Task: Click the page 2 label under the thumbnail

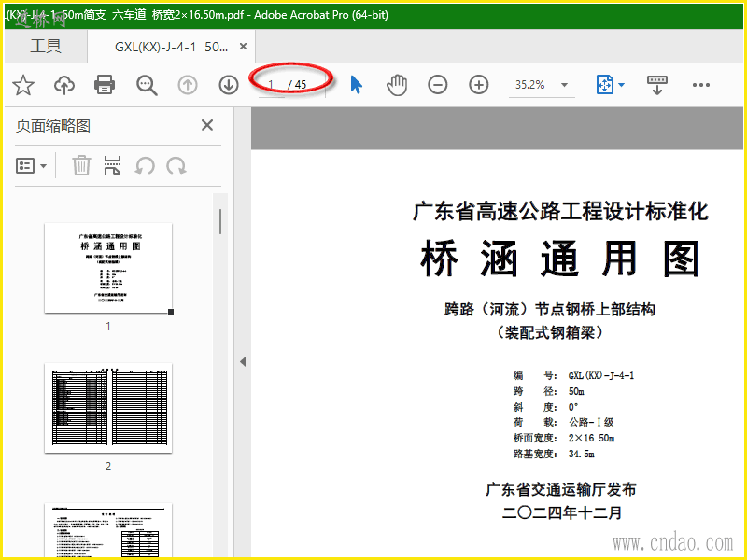Action: click(x=108, y=466)
